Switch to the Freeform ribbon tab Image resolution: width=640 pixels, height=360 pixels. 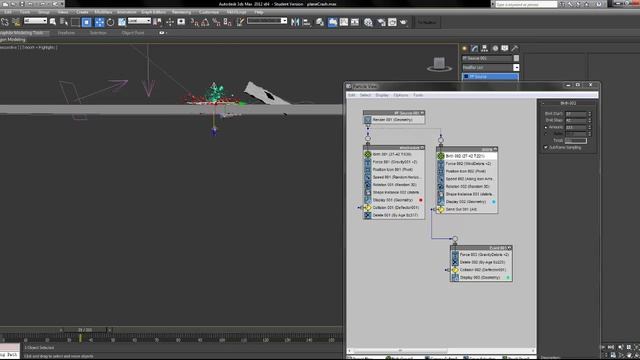pos(66,33)
